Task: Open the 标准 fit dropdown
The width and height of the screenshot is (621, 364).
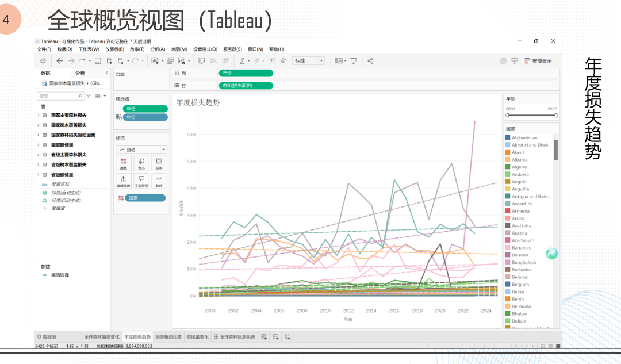Action: pos(309,60)
